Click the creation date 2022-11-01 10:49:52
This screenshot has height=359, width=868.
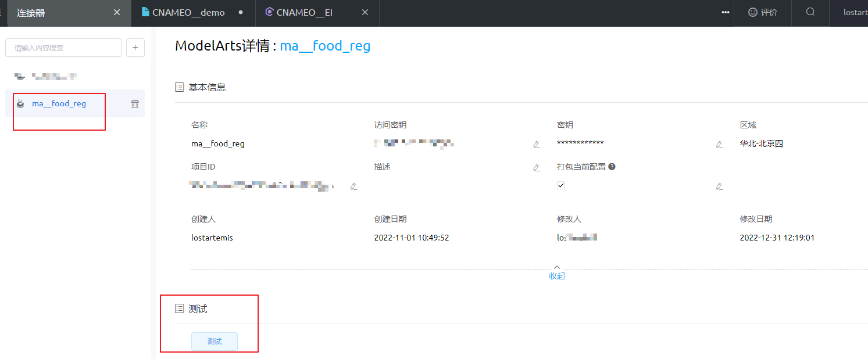pos(412,238)
